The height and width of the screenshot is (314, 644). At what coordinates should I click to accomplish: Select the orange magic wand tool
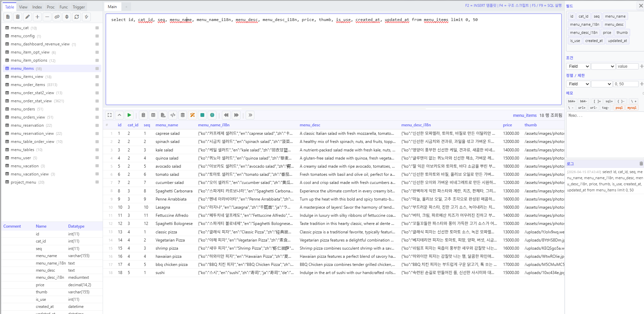click(192, 115)
